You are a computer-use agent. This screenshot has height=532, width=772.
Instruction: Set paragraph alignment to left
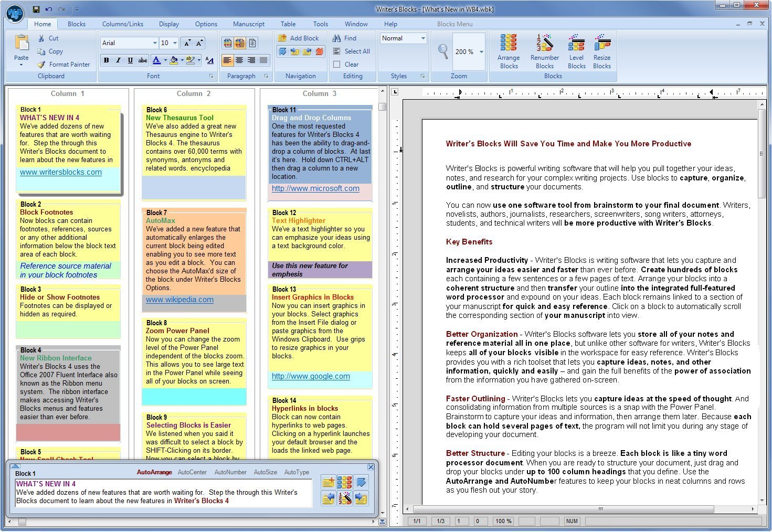(227, 60)
